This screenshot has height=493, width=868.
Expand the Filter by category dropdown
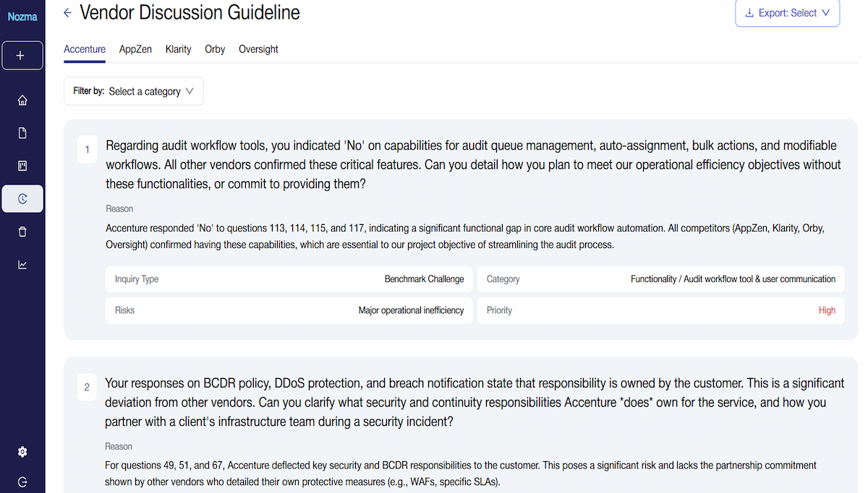134,92
